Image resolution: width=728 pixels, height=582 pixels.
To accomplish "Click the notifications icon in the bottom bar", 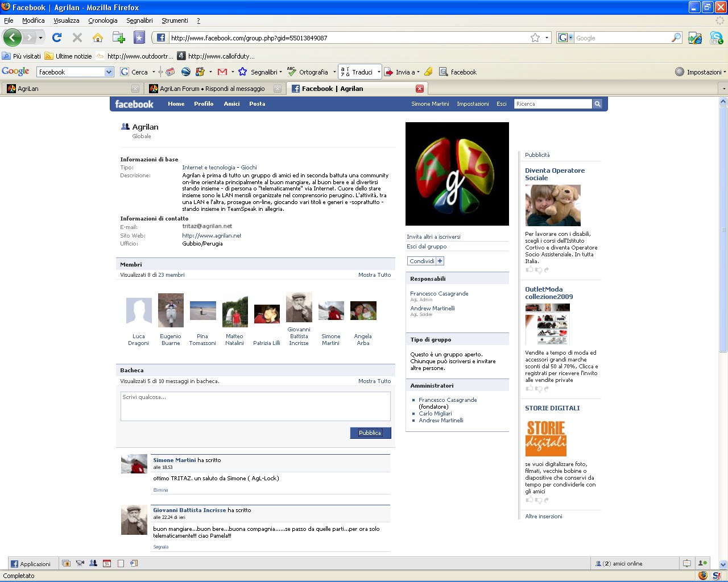I will [x=687, y=563].
